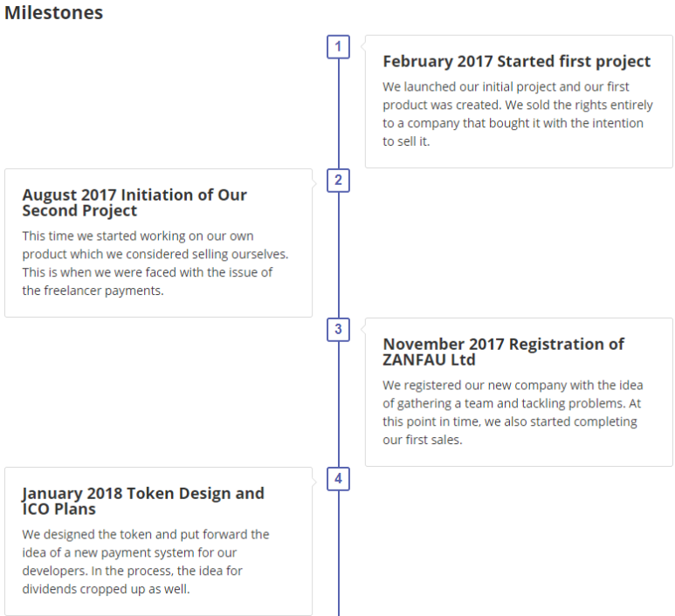
Task: Click the Token Design card arrow pointer
Action: pyautogui.click(x=314, y=483)
